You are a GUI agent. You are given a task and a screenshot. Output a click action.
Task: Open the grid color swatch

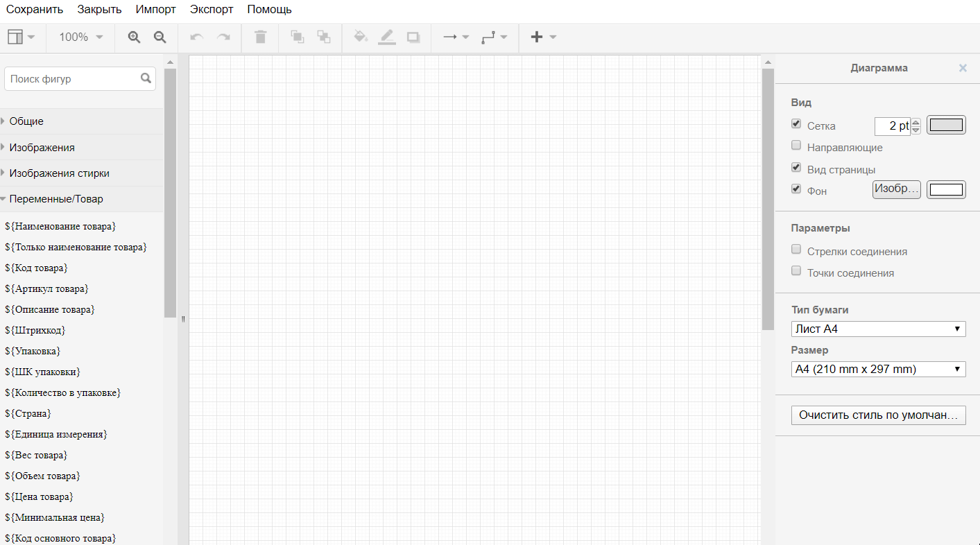pyautogui.click(x=946, y=126)
